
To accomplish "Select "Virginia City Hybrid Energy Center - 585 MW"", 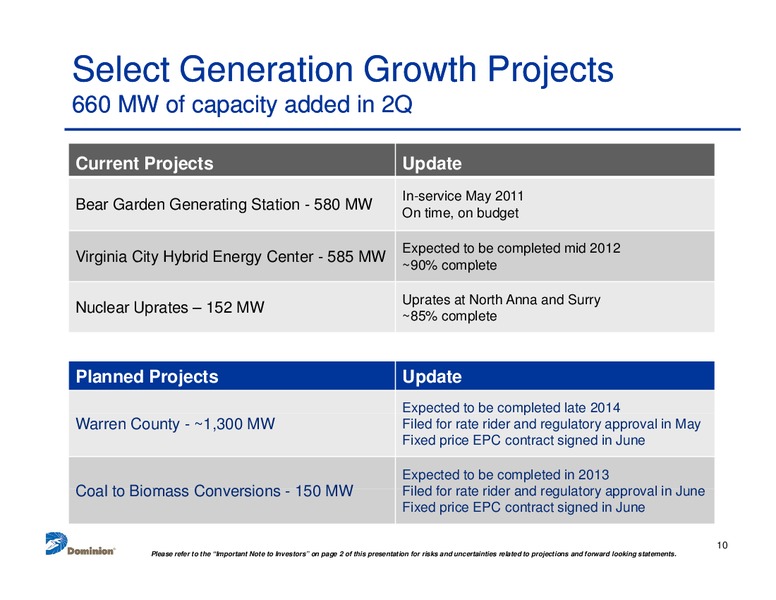I will point(232,256).
